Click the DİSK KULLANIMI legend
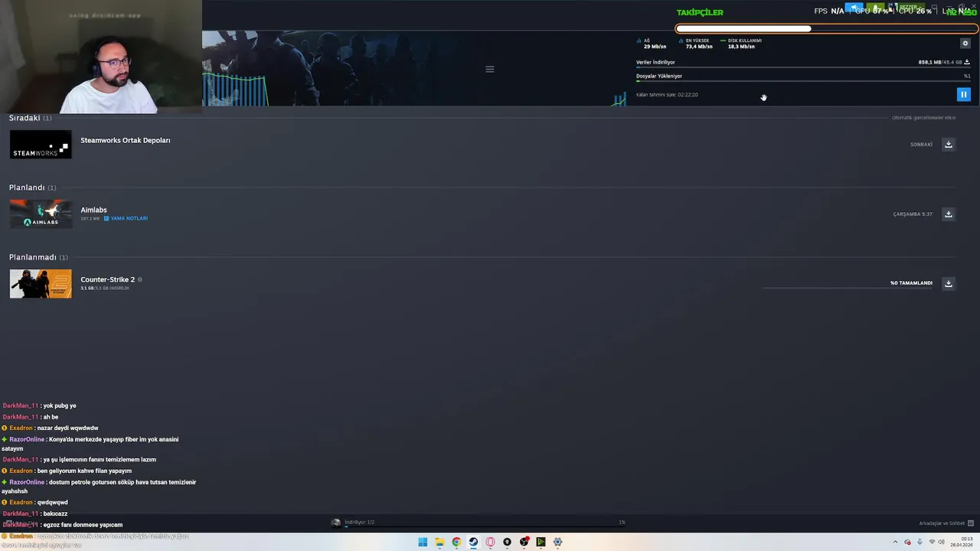 coord(740,44)
